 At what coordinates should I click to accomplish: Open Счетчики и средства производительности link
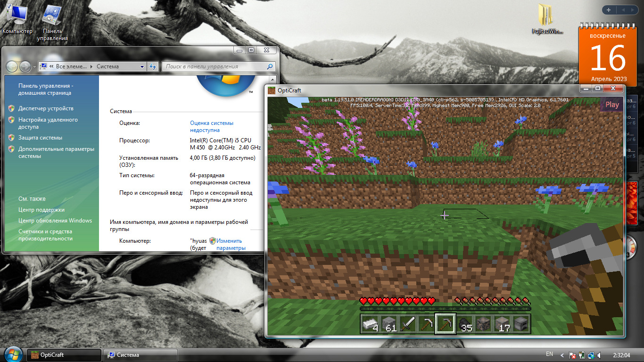tap(45, 235)
